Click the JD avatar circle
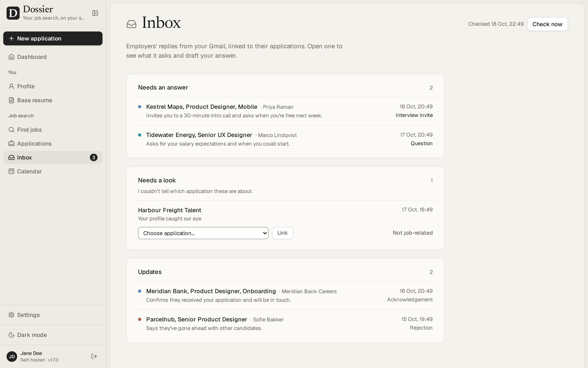The width and height of the screenshot is (588, 368). click(12, 357)
